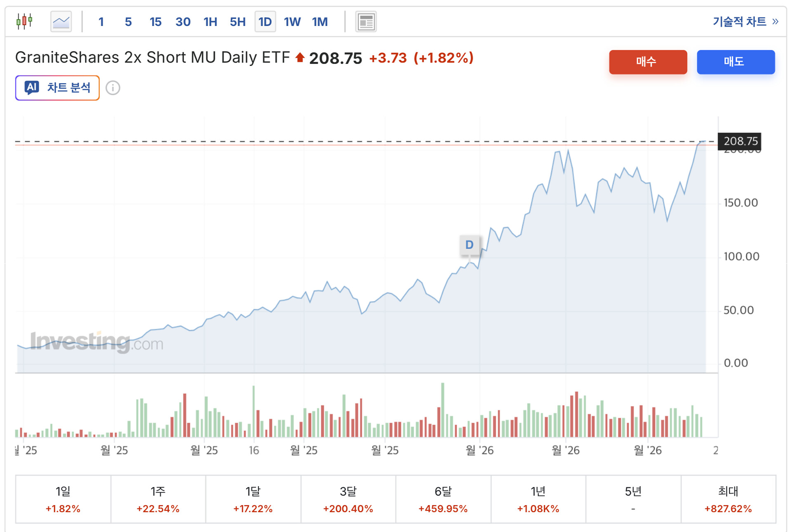Image resolution: width=792 pixels, height=532 pixels.
Task: Click the chevron arrows next to 기술적 차트
Action: (x=775, y=21)
